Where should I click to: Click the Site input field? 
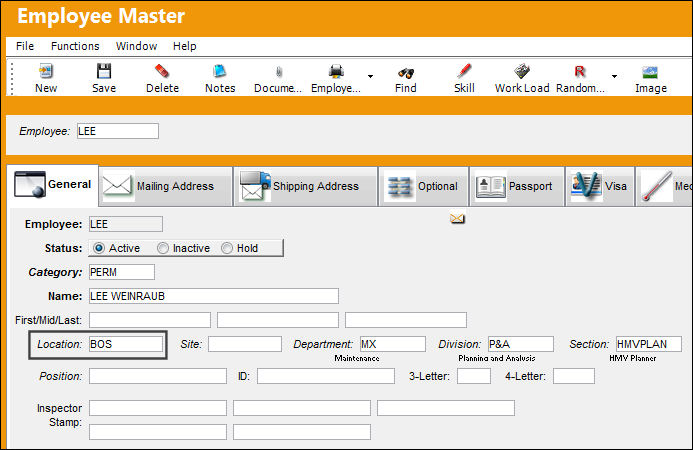245,344
